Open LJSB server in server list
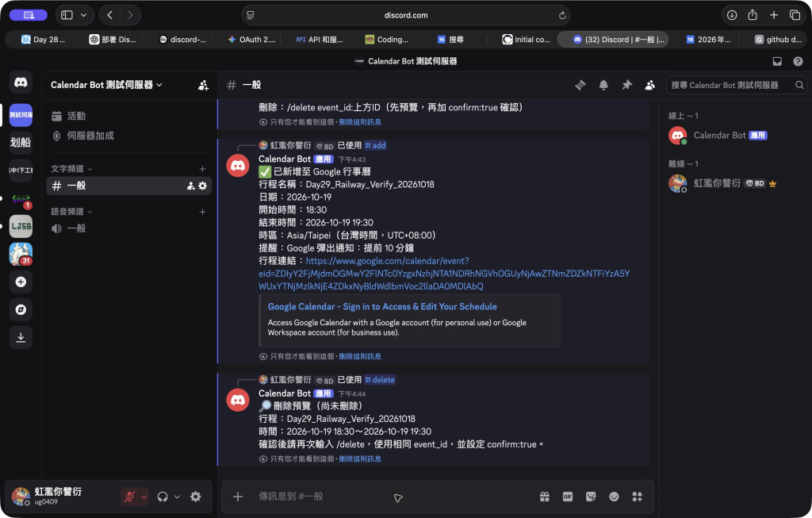 21,226
